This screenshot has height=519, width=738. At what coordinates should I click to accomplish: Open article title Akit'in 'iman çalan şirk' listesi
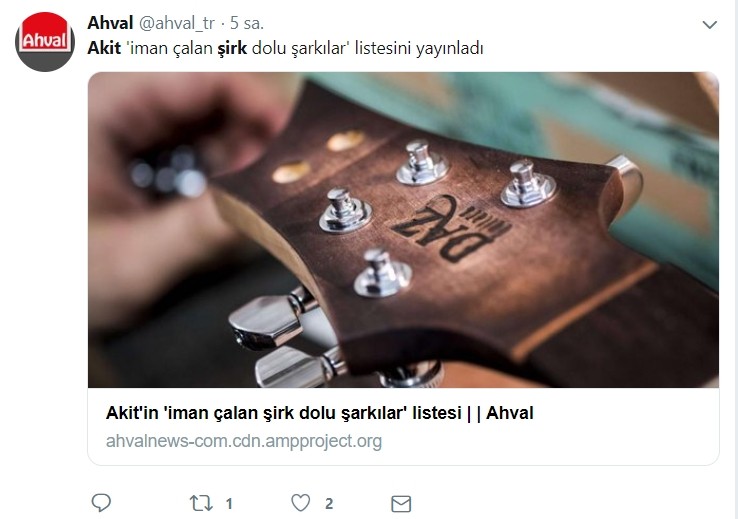click(x=320, y=413)
